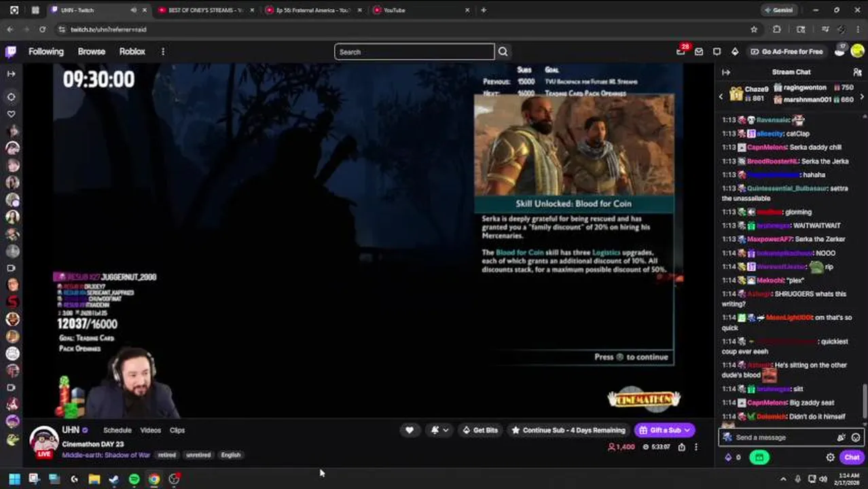Click the Get Bits button
The height and width of the screenshot is (489, 868).
tap(480, 430)
